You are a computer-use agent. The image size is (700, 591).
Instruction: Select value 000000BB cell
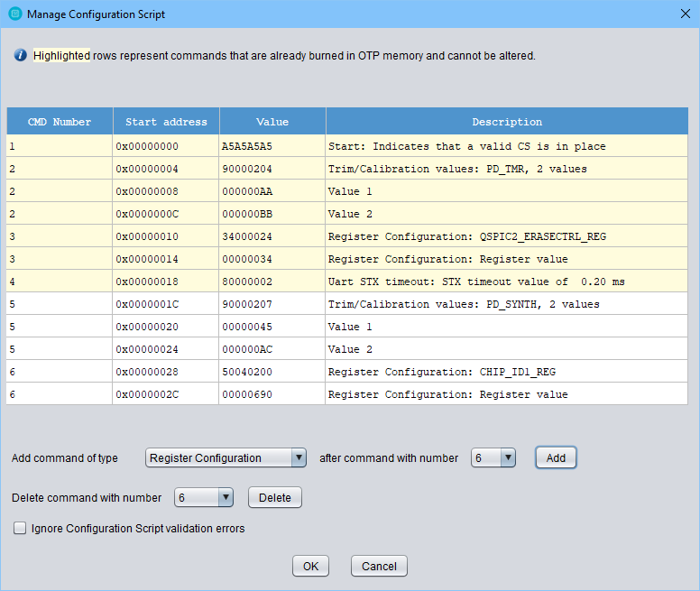point(272,214)
